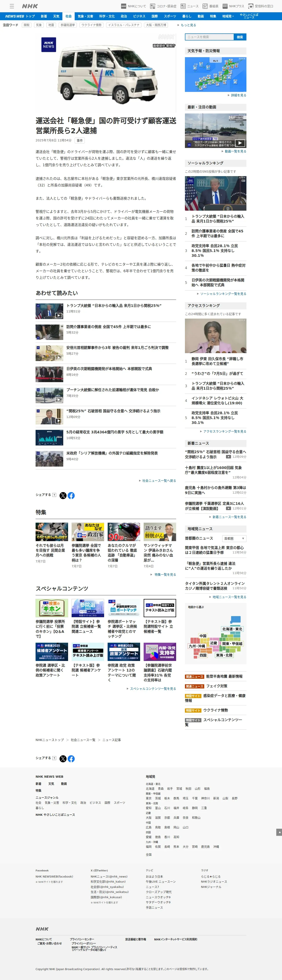Open the hamburger menu icon
Viewport: 282px width, 980px height.
coord(12,6)
